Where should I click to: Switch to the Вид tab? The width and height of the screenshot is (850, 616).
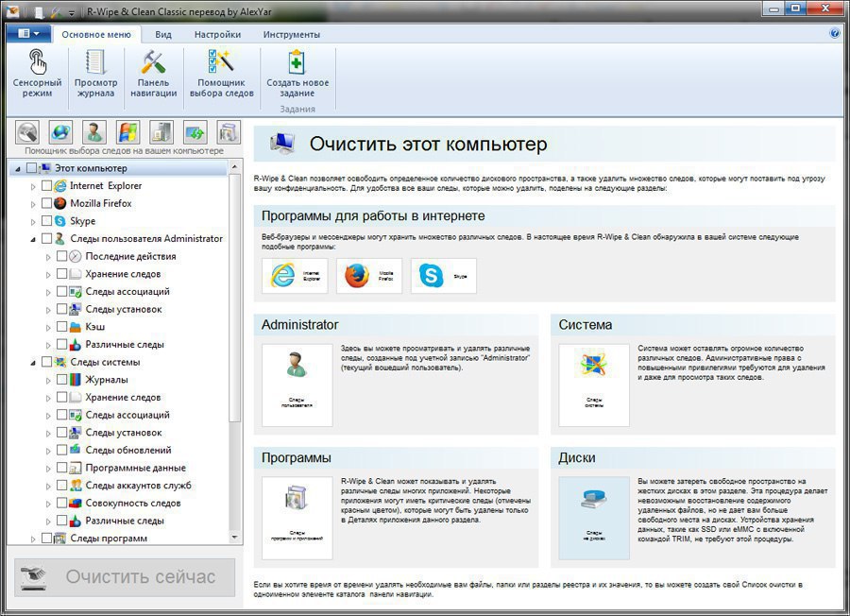pyautogui.click(x=163, y=34)
